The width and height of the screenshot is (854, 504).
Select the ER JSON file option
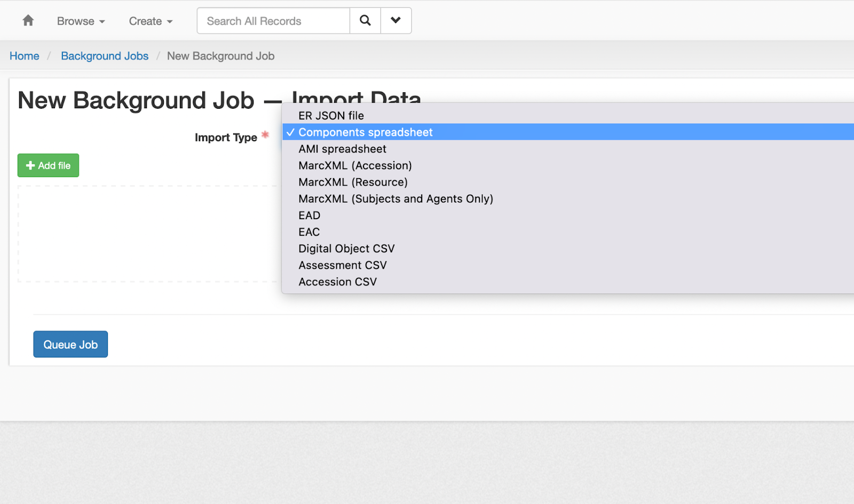(331, 115)
